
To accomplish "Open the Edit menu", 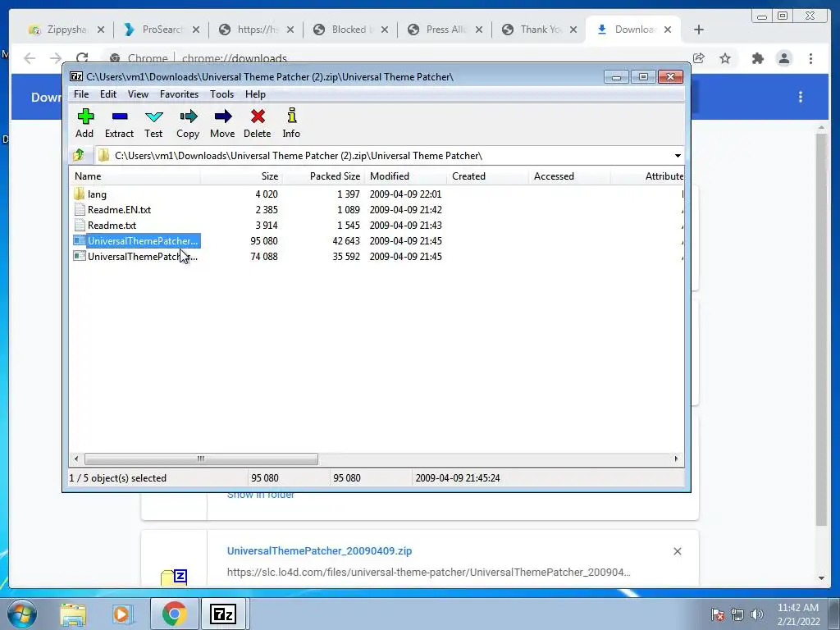I will [x=107, y=94].
